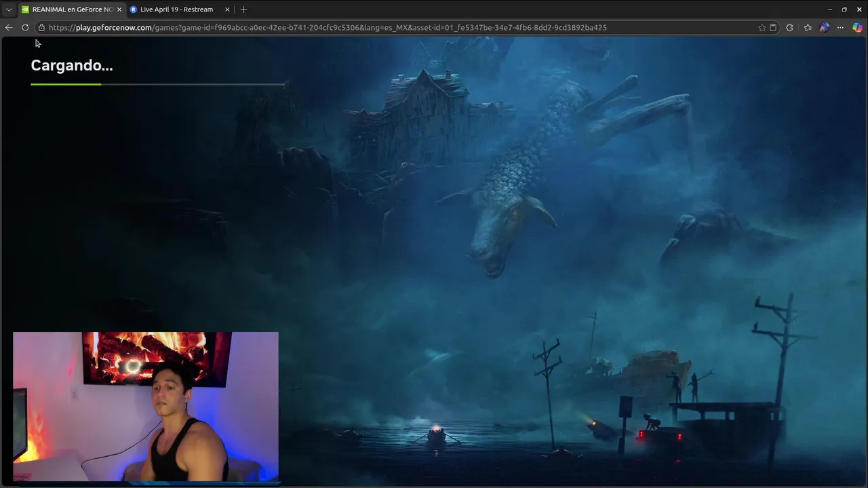The height and width of the screenshot is (488, 868).
Task: Open a new browser tab
Action: click(x=243, y=9)
